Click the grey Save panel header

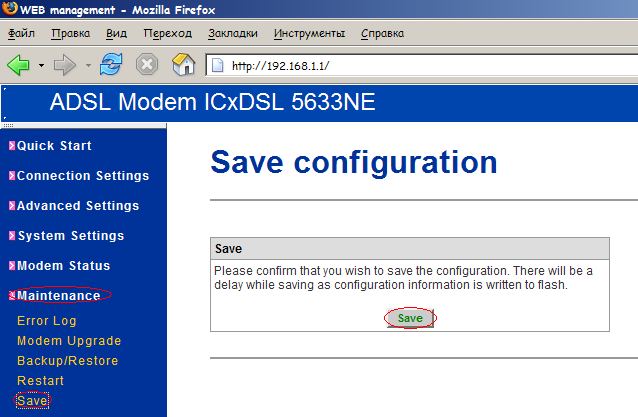tap(410, 249)
